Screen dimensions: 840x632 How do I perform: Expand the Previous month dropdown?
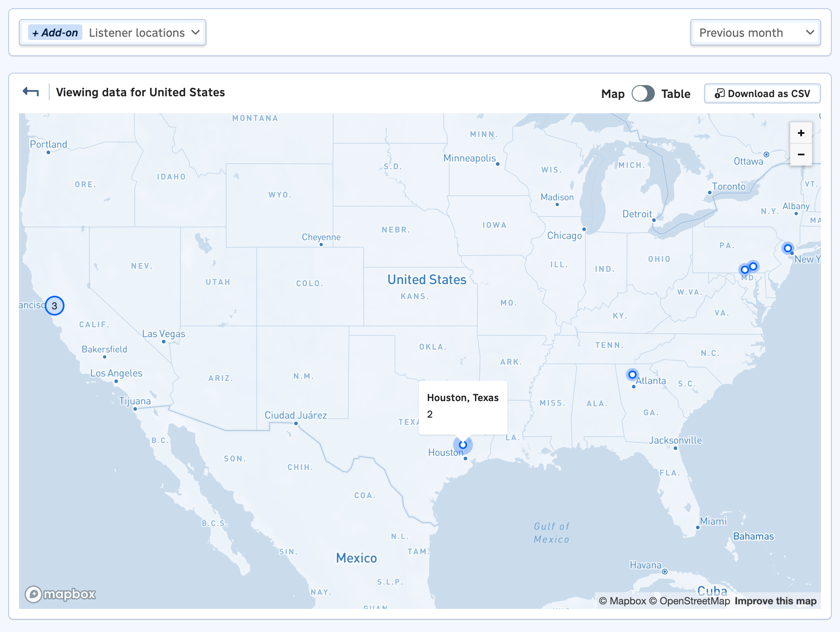[756, 32]
